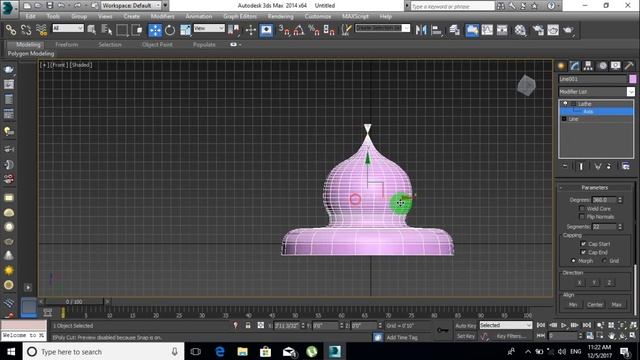Viewport: 640px width, 360px height.
Task: Click the time slider at 0 / 100
Action: click(74, 302)
